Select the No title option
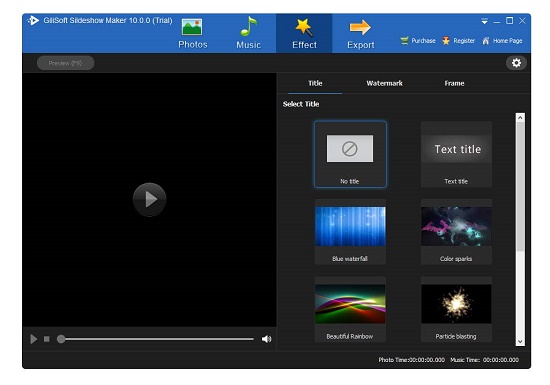 click(x=350, y=154)
